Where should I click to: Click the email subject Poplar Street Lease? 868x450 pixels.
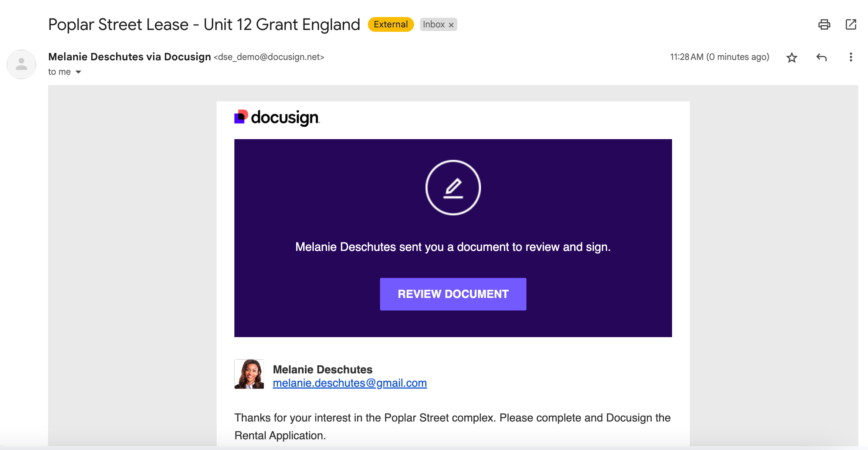click(204, 25)
